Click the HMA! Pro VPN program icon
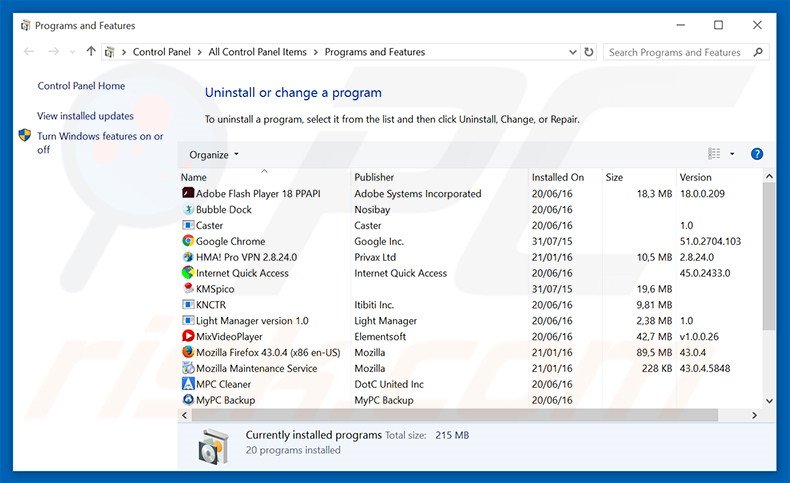The height and width of the screenshot is (483, 790). pos(188,257)
